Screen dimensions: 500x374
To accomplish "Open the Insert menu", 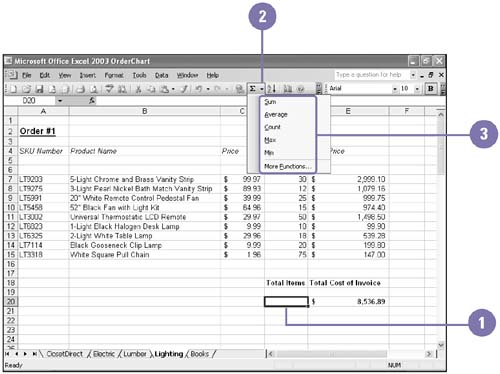I will 88,75.
